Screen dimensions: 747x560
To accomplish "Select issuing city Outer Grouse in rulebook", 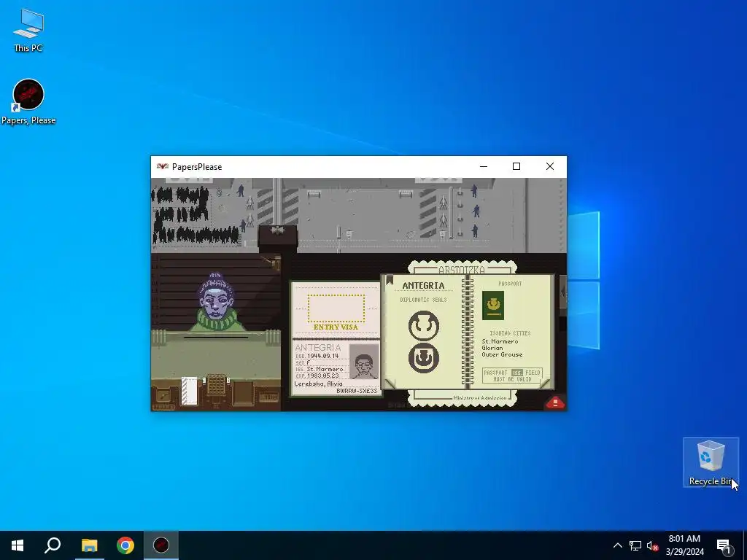I will click(502, 355).
